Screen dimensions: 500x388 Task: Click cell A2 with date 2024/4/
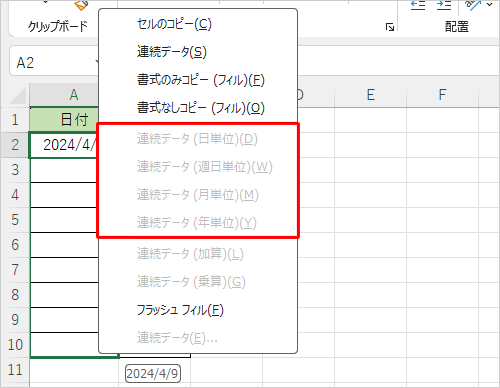pyautogui.click(x=64, y=145)
